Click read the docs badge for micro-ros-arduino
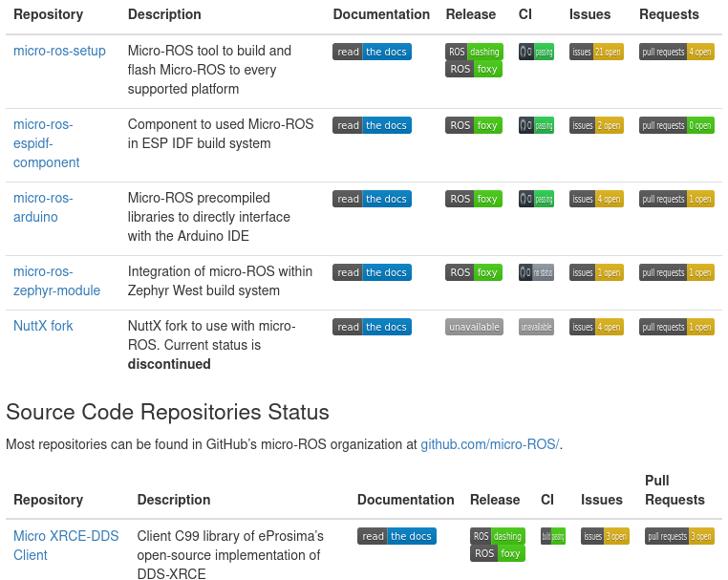The width and height of the screenshot is (728, 580). pyautogui.click(x=372, y=199)
